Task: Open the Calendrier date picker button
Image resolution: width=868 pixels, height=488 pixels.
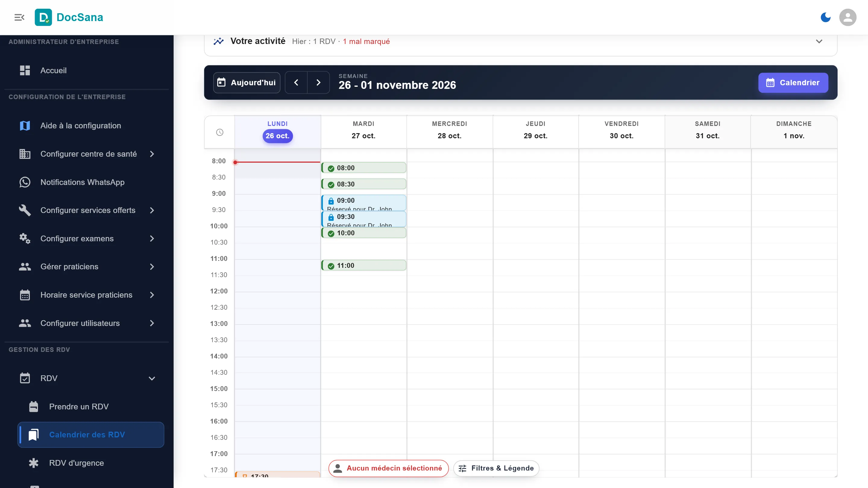Action: (x=793, y=83)
